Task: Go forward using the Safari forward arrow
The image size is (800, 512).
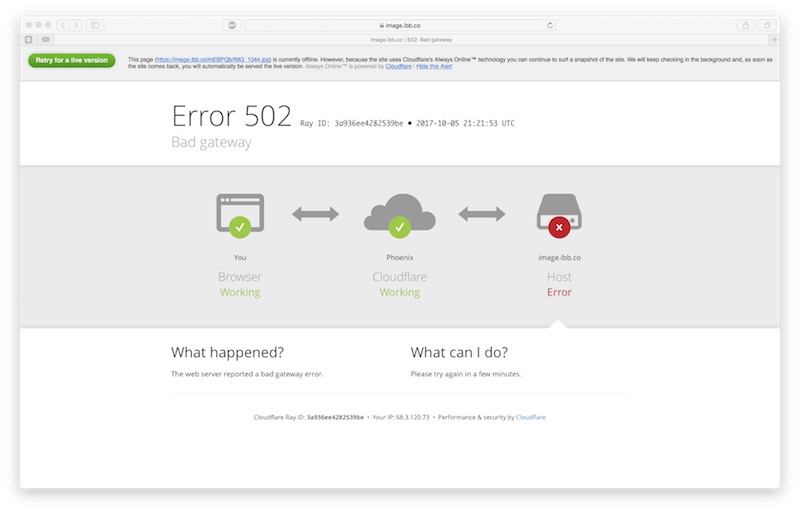Action: coord(76,25)
